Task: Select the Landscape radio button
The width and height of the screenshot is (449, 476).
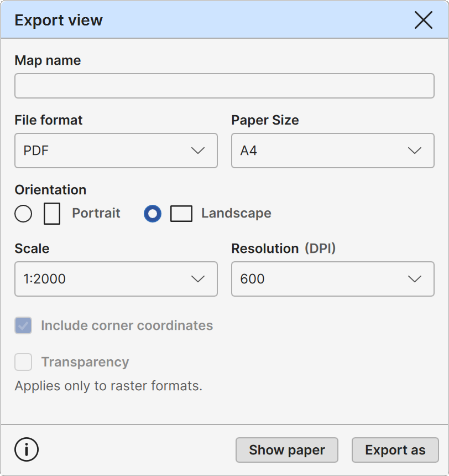Action: point(152,214)
